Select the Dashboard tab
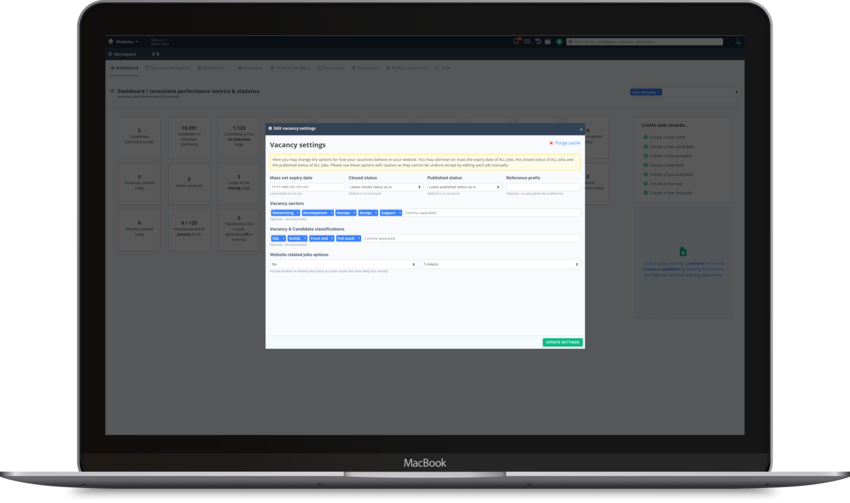 pyautogui.click(x=125, y=68)
